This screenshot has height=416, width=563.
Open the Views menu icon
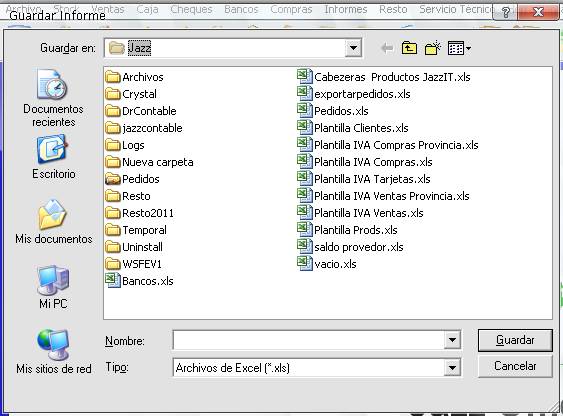(x=459, y=48)
